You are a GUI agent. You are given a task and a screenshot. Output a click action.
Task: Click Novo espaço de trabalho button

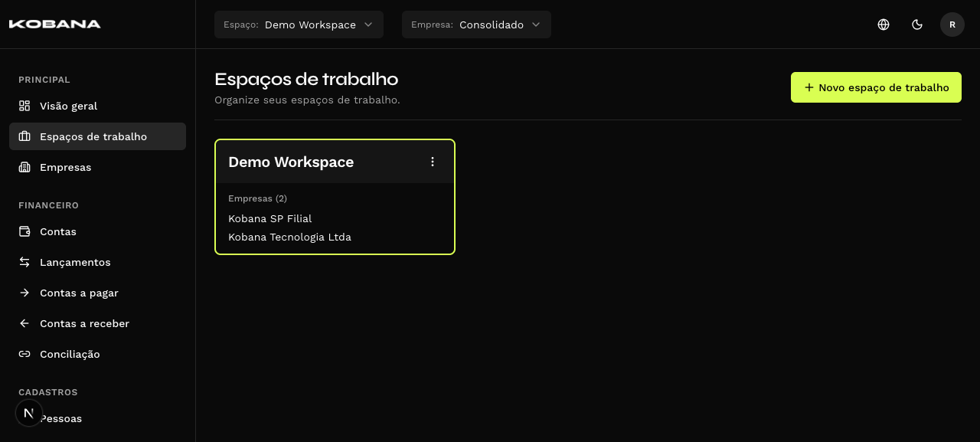pos(876,87)
